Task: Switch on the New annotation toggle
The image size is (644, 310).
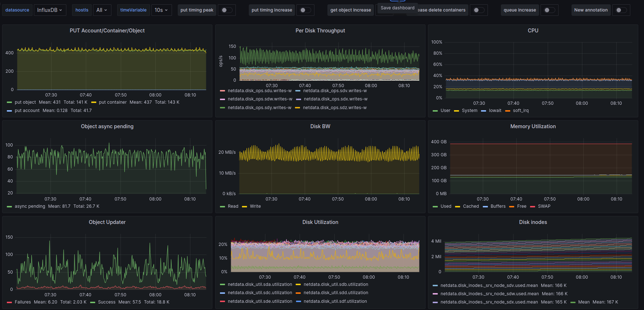Action: point(621,10)
